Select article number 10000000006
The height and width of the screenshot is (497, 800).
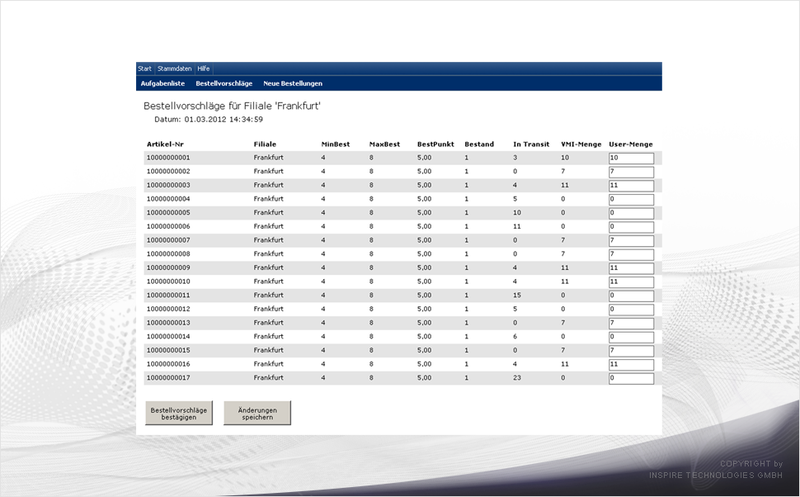click(x=168, y=227)
